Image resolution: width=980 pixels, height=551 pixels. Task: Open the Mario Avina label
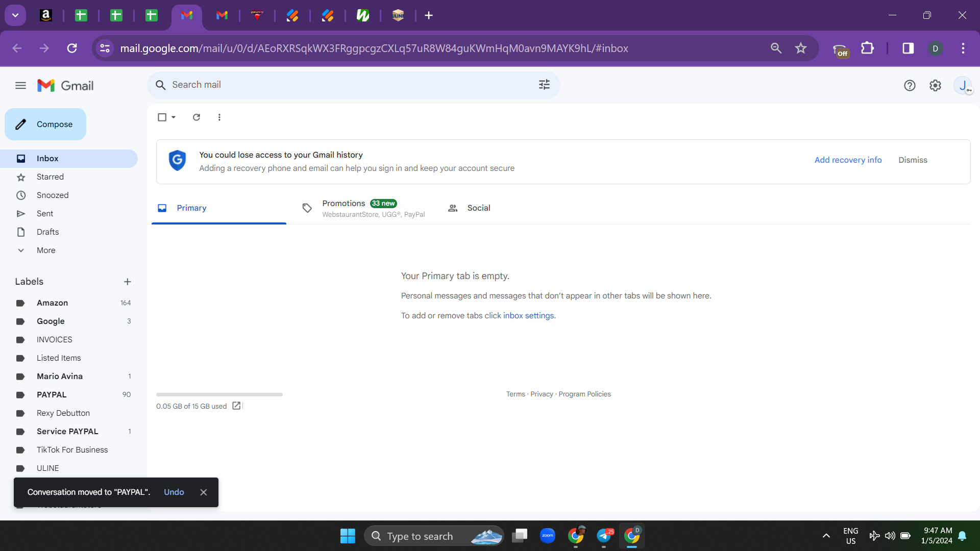[60, 376]
